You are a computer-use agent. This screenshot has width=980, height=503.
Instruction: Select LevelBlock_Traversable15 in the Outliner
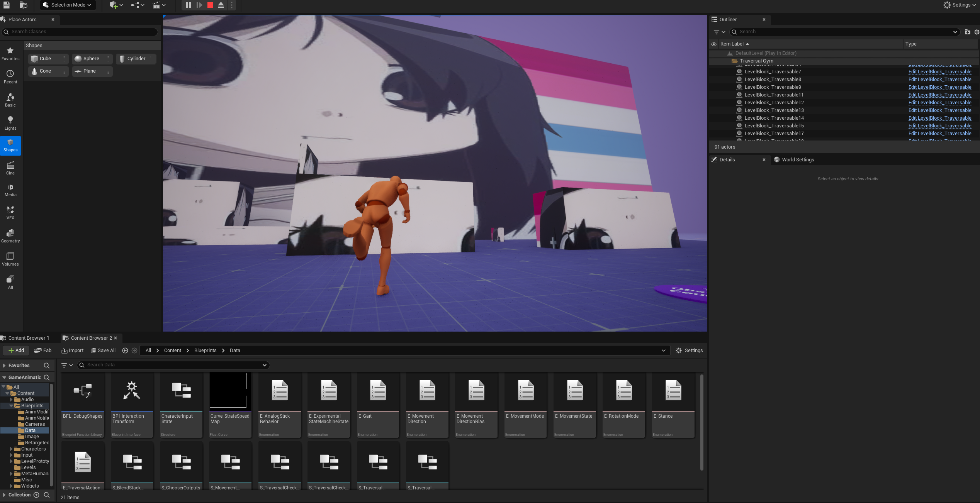774,126
